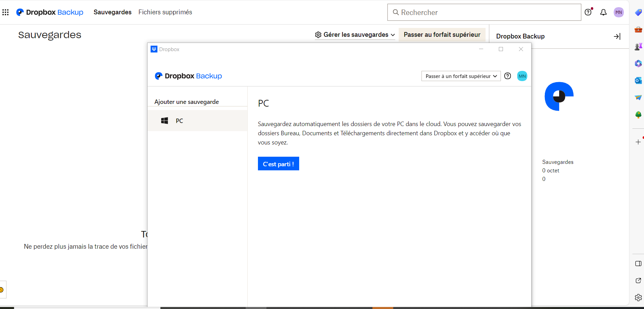This screenshot has width=644, height=309.
Task: Click the Dropbox Backup logo in web header
Action: (x=50, y=12)
